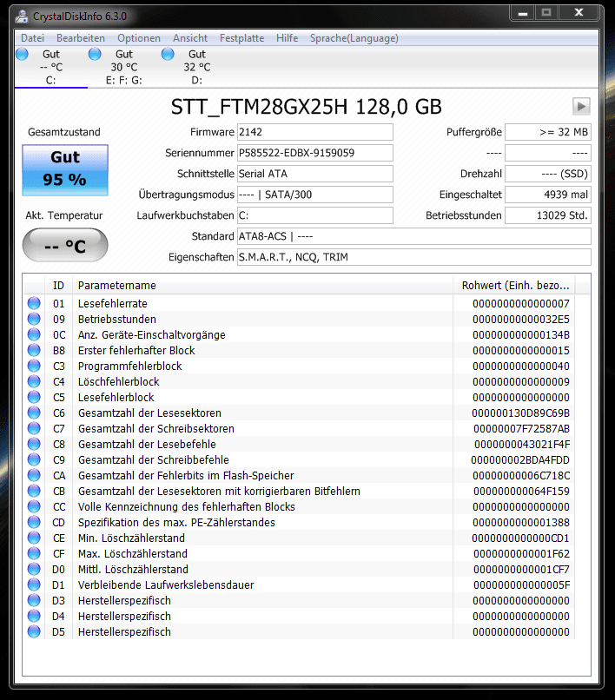Click status icon of Gesamtzahl der Schreibsektoren
This screenshot has width=615, height=700.
coord(34,428)
